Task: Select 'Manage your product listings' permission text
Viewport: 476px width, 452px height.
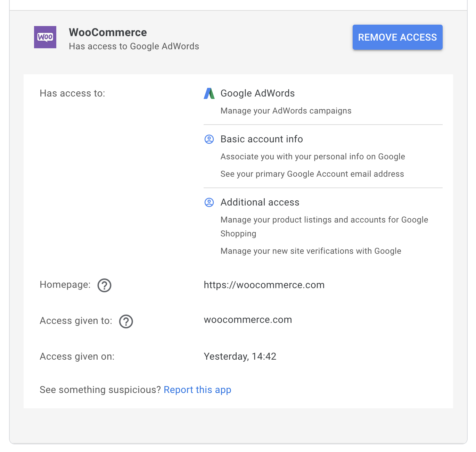Action: (324, 227)
